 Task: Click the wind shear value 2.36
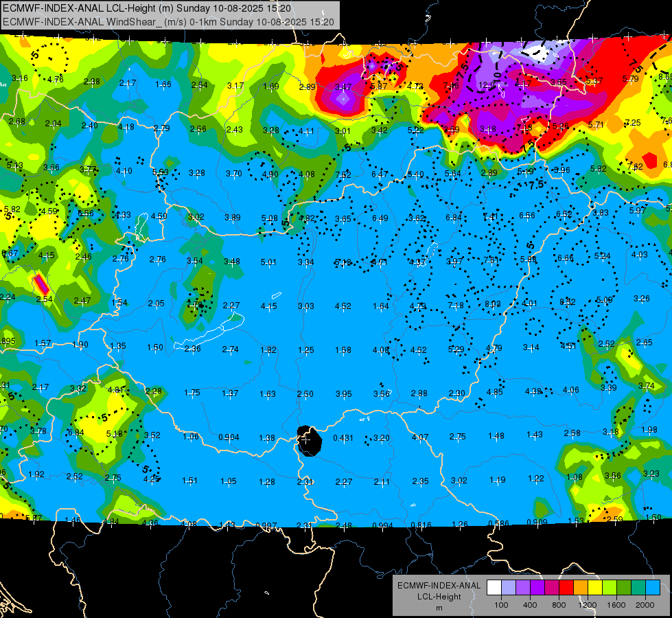click(192, 349)
